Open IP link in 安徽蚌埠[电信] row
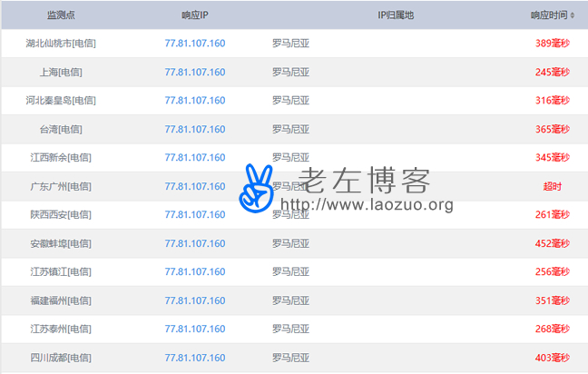The image size is (588, 374). tap(194, 243)
